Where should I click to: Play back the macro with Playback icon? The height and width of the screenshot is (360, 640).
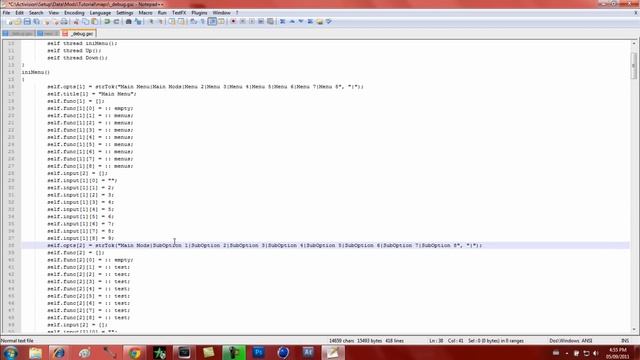[252, 21]
